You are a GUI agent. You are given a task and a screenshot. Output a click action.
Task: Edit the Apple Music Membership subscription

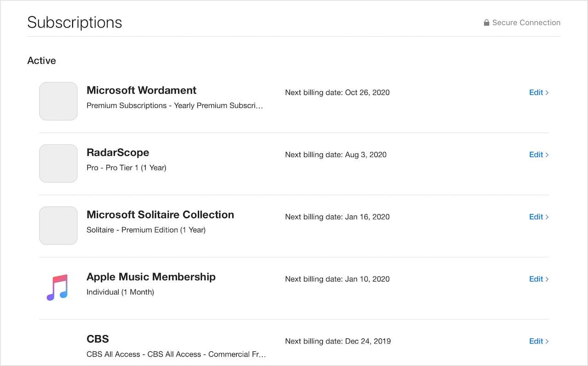[538, 279]
